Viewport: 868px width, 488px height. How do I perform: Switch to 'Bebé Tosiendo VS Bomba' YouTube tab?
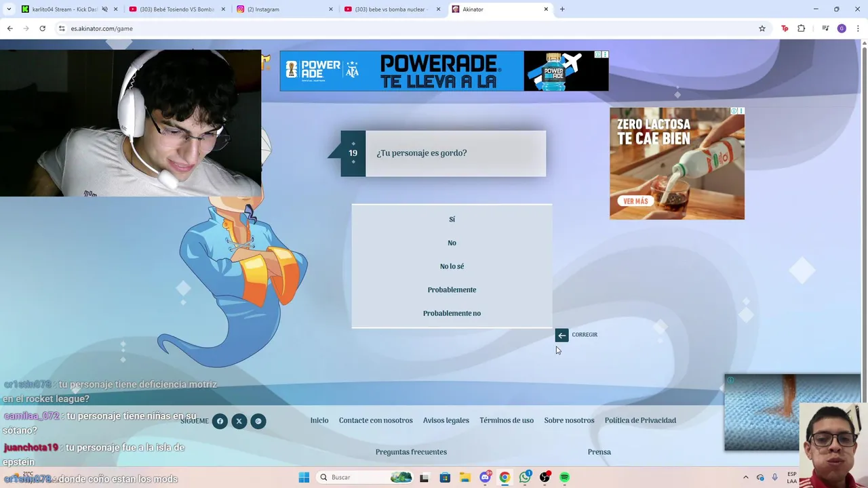pyautogui.click(x=176, y=9)
